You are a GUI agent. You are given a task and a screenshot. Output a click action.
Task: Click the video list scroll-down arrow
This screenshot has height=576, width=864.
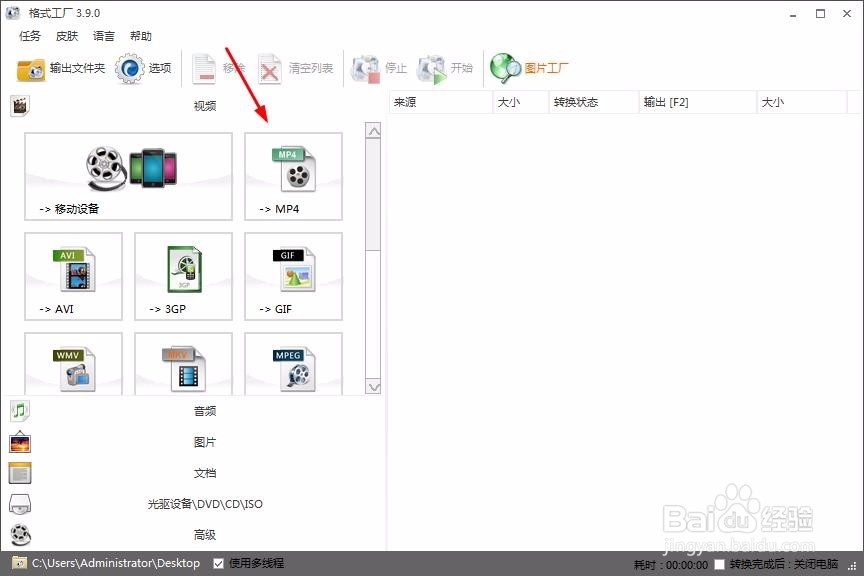click(x=373, y=386)
